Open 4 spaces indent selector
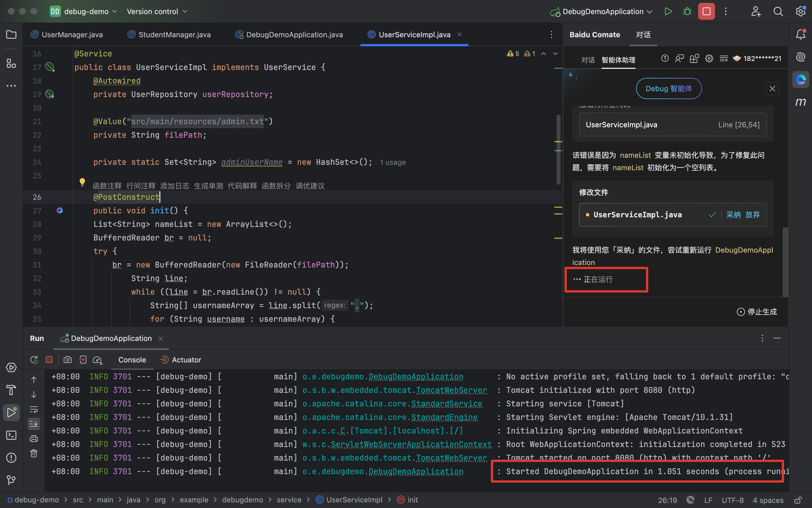The image size is (812, 508). click(x=768, y=500)
